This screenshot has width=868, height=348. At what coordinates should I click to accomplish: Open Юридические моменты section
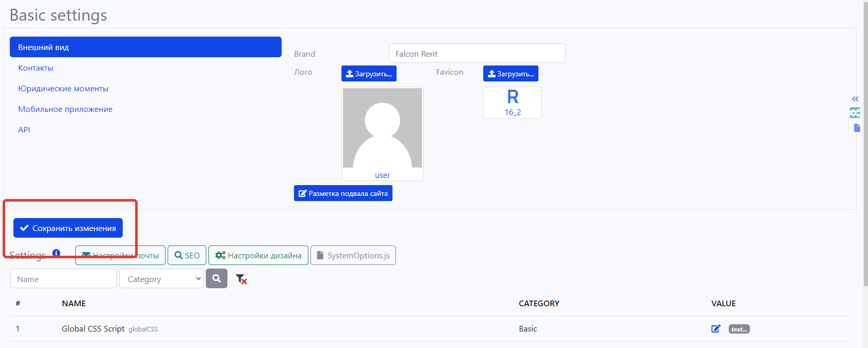[63, 89]
